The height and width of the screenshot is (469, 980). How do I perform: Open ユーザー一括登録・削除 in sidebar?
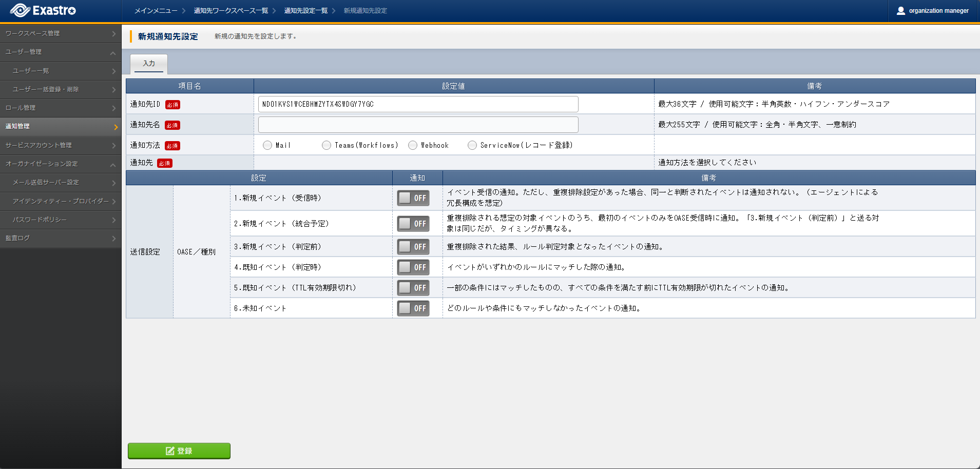[x=61, y=89]
